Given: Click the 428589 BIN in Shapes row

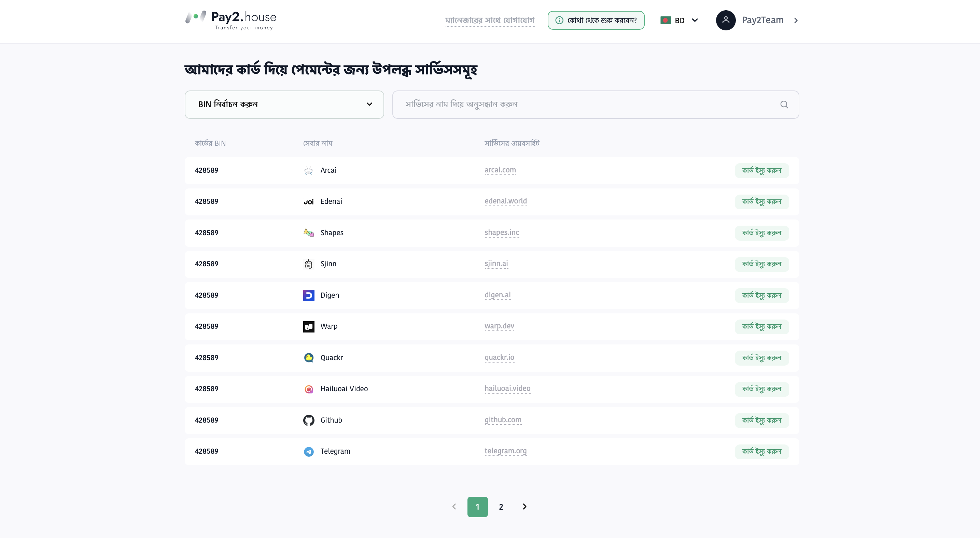Looking at the screenshot, I should pos(207,233).
